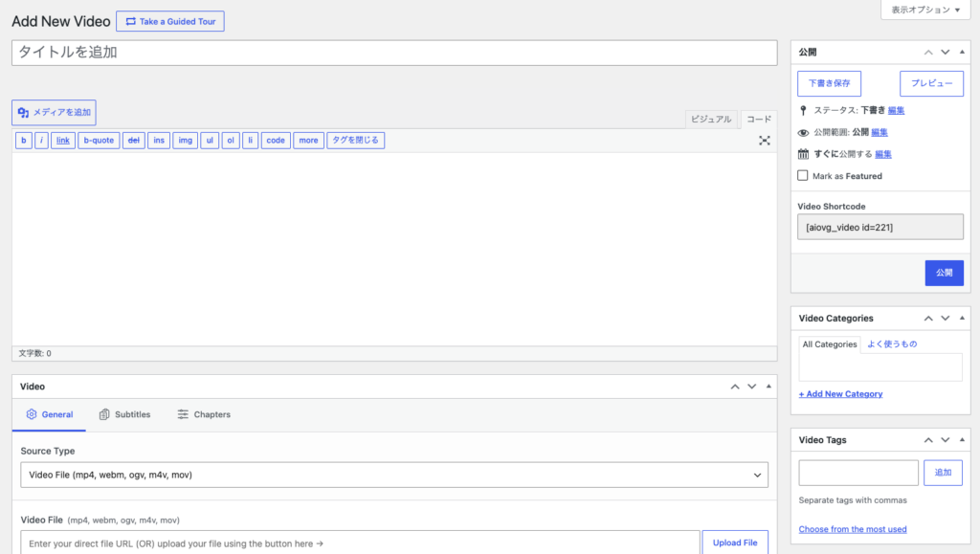Insert ordered list ol tag
Image resolution: width=980 pixels, height=554 pixels.
[231, 141]
